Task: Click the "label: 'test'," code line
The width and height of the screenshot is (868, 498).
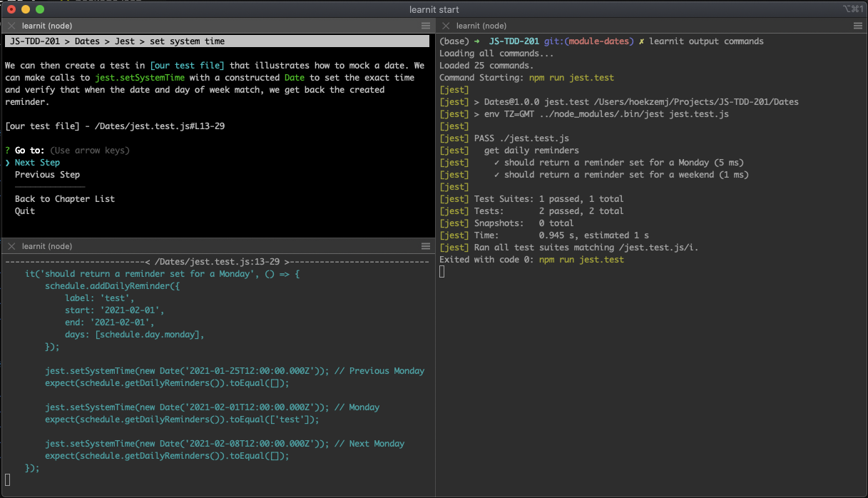Action: 100,298
